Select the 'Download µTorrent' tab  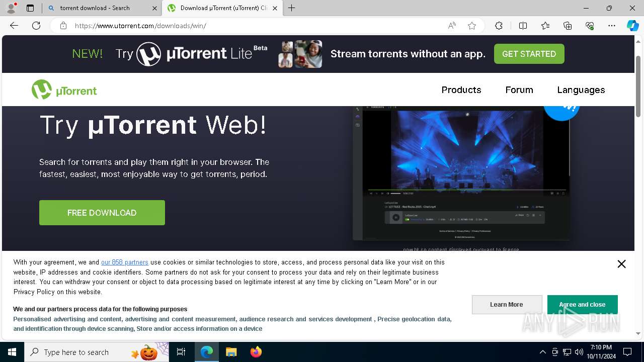[221, 8]
